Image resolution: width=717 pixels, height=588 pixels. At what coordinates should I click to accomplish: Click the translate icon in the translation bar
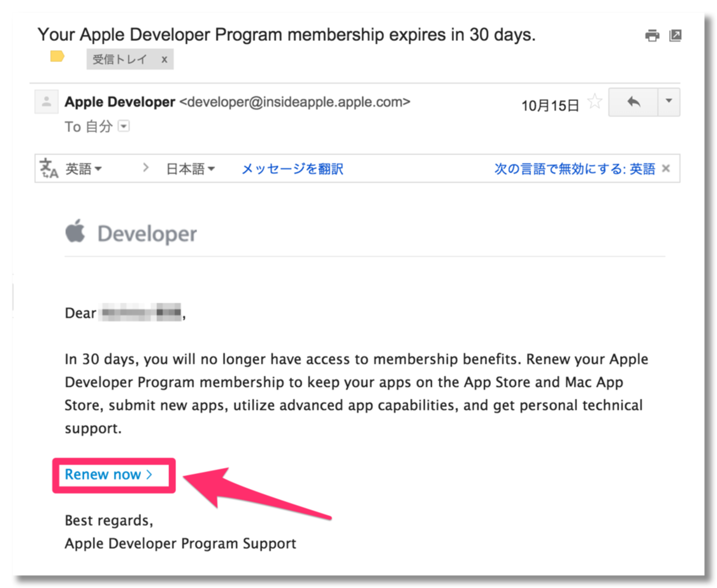[x=49, y=168]
